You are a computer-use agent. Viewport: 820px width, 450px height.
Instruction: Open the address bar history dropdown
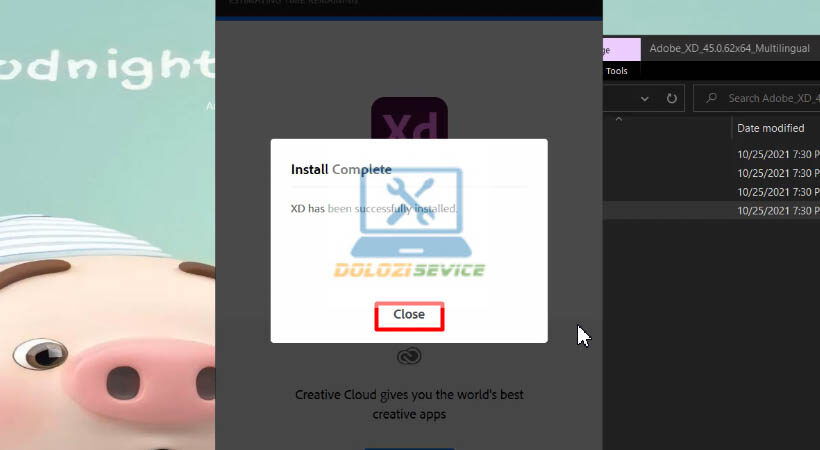645,98
